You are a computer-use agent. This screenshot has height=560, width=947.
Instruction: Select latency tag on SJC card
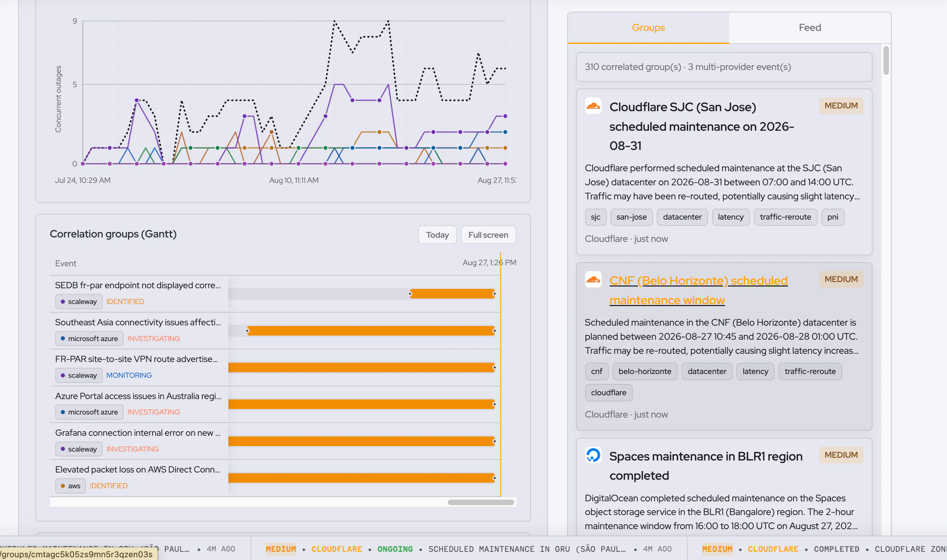731,217
